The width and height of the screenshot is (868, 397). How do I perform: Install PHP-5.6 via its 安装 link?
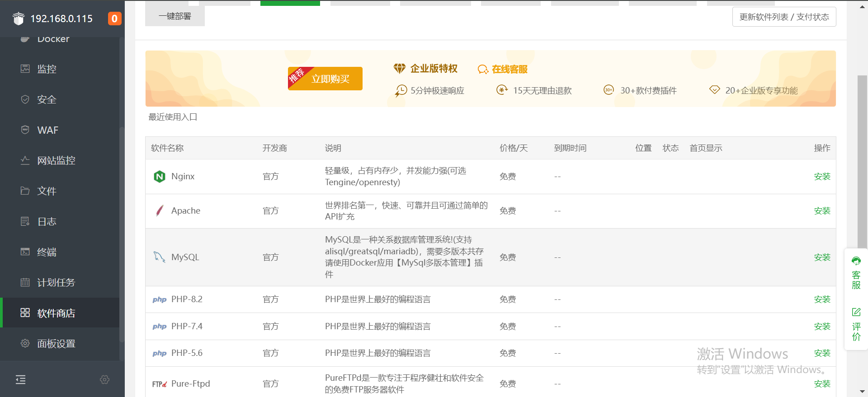(822, 353)
